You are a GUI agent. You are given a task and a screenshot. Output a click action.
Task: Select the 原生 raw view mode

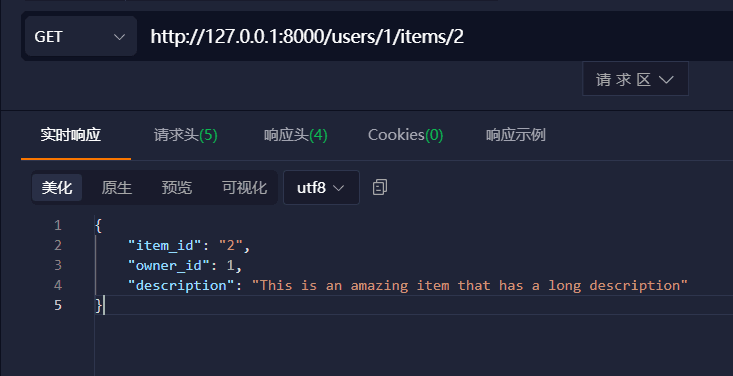click(117, 188)
